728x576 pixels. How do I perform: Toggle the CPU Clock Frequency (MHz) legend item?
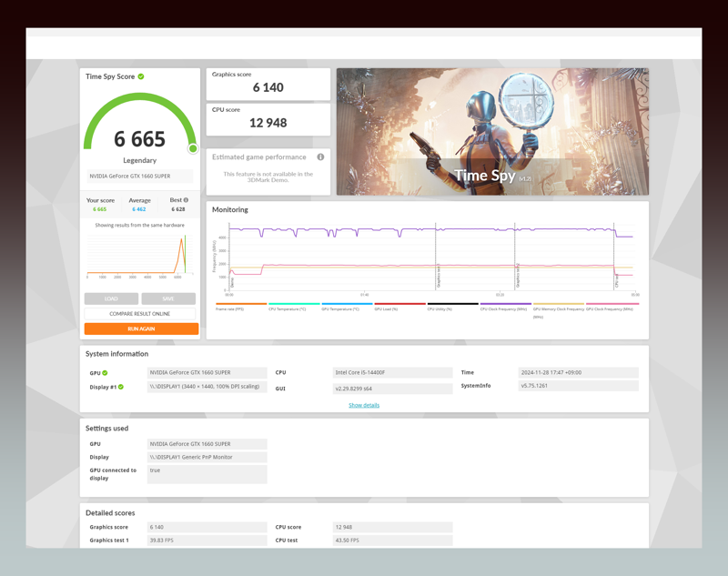pyautogui.click(x=506, y=307)
